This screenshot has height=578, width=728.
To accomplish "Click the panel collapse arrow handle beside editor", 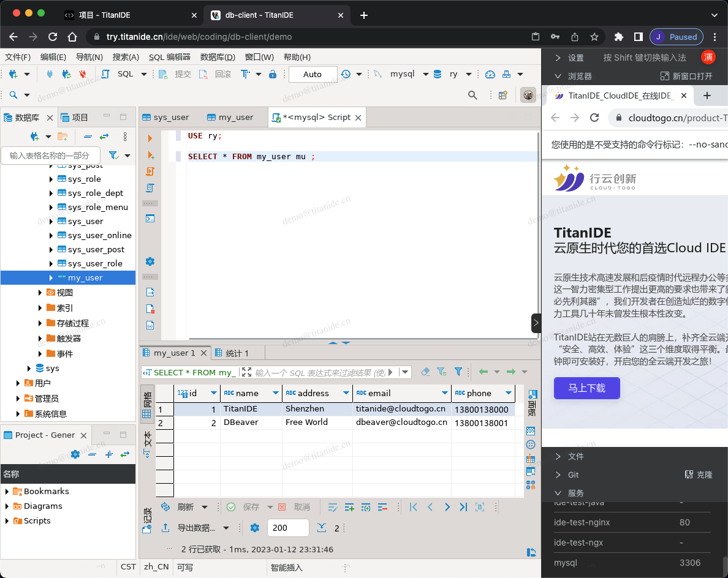I will (536, 323).
